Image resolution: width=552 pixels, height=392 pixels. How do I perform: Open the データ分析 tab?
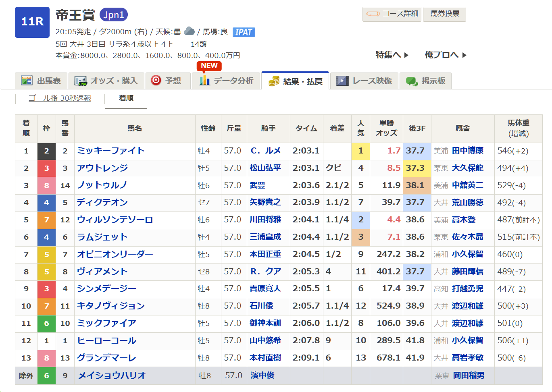pos(226,81)
